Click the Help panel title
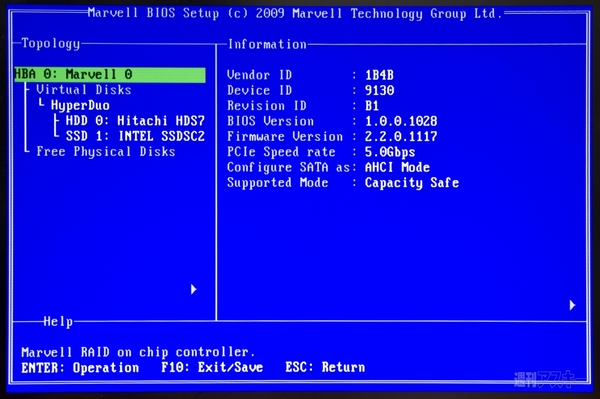 point(58,322)
